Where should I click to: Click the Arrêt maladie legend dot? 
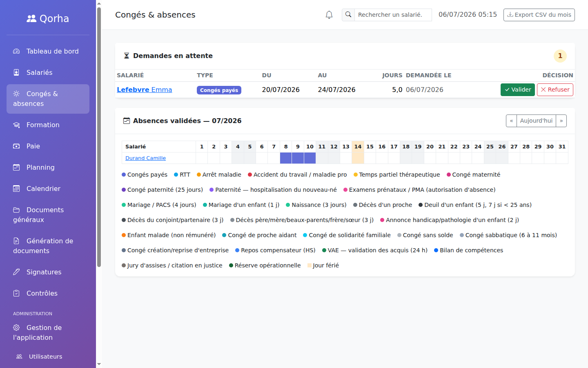[199, 175]
